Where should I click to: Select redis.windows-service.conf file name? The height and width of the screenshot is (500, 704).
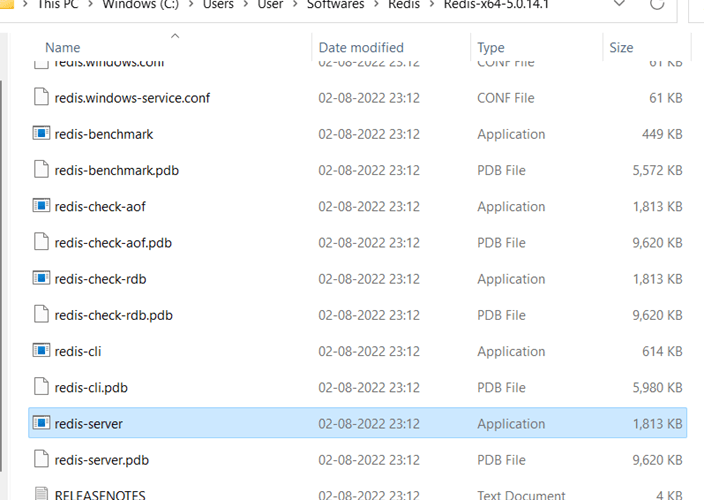[x=132, y=98]
